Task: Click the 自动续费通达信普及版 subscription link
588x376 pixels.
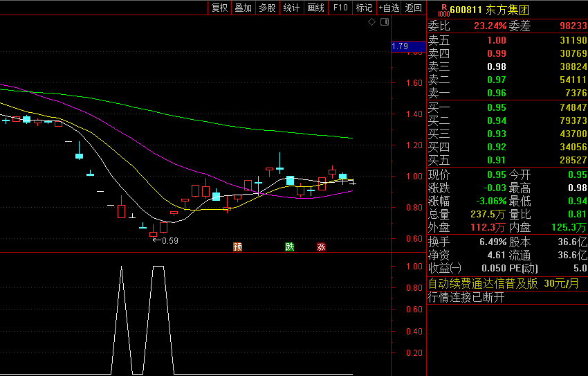Action: (483, 283)
